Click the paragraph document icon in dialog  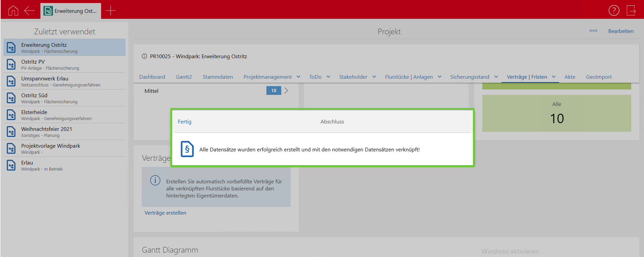(x=187, y=149)
